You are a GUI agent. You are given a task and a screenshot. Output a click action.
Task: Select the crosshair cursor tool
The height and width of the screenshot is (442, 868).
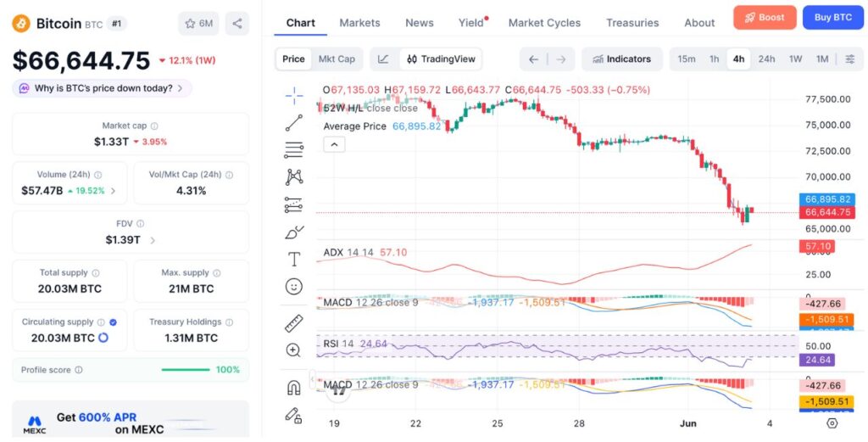point(294,96)
